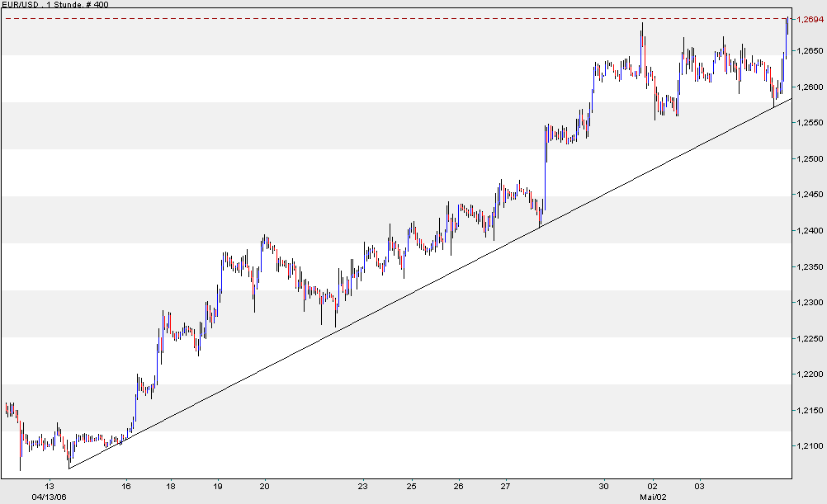Select the tall candle at the right edge

click(787, 37)
